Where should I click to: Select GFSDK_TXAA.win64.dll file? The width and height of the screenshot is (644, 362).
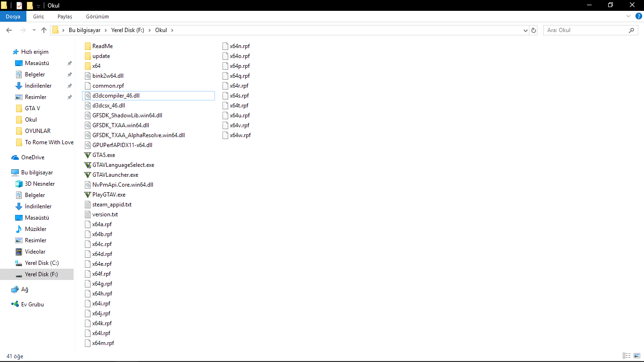[x=117, y=125]
